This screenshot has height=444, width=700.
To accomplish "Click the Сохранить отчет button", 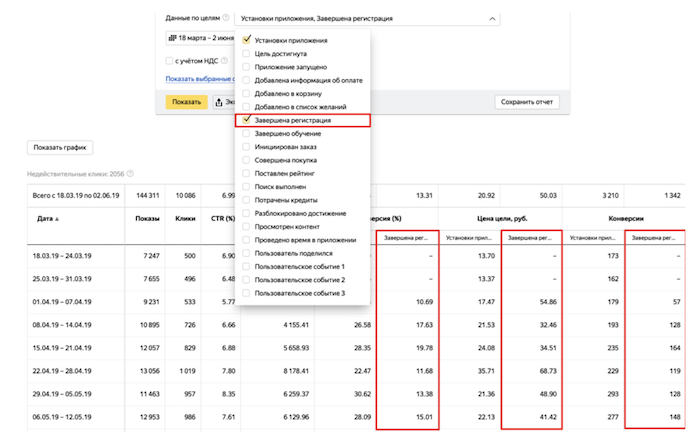I will (527, 102).
